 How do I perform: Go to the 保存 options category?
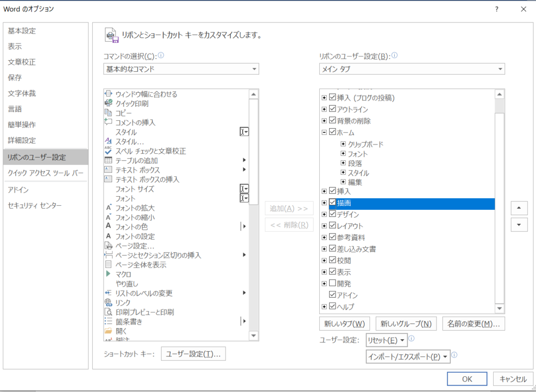tap(46, 78)
